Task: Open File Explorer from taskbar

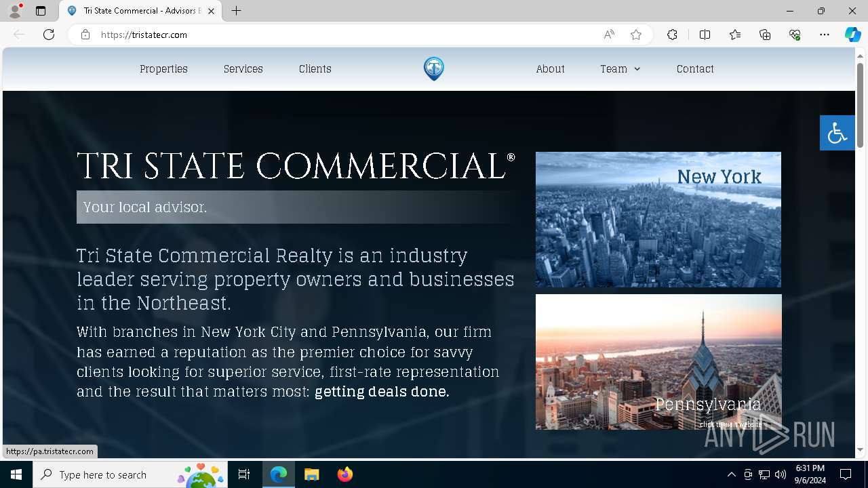Action: (311, 474)
